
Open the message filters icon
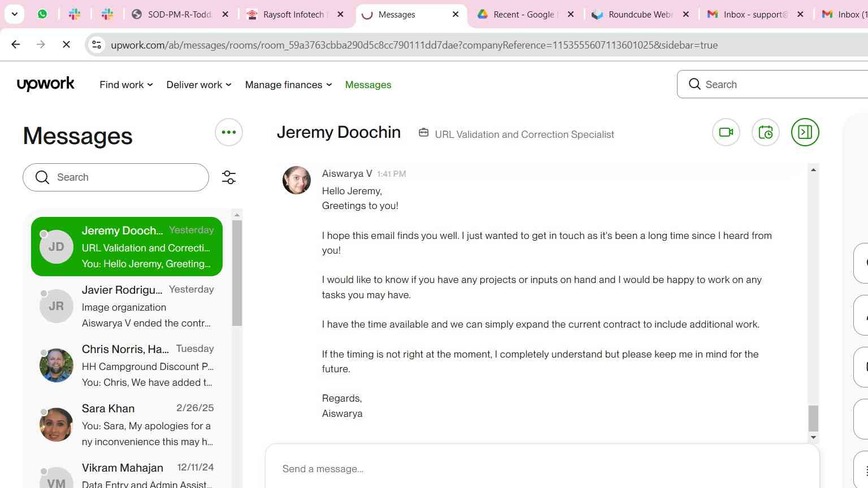pyautogui.click(x=229, y=177)
